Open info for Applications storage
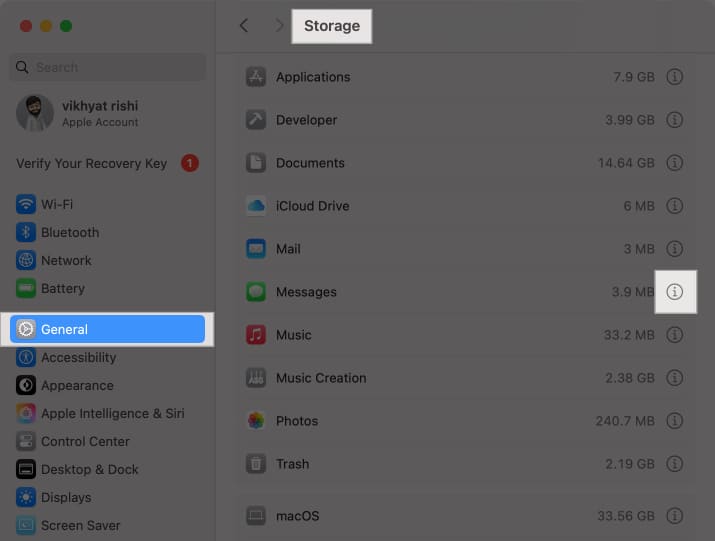The image size is (715, 541). (x=674, y=77)
